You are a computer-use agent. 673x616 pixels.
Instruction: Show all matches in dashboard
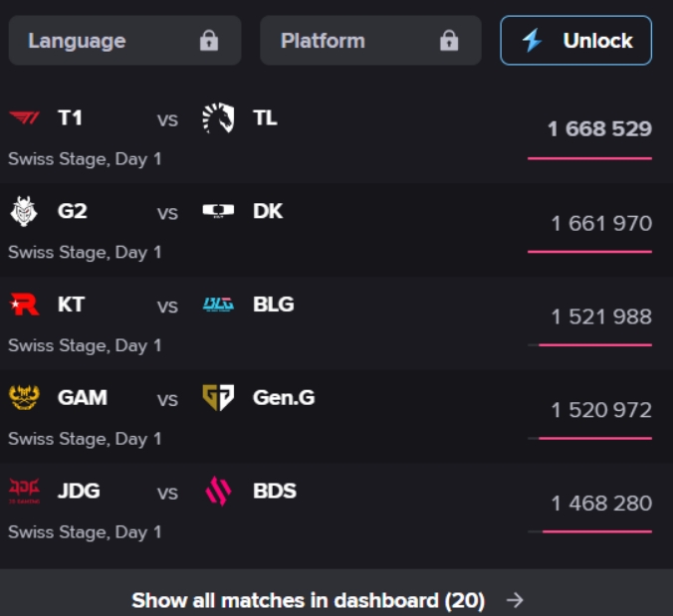[308, 600]
